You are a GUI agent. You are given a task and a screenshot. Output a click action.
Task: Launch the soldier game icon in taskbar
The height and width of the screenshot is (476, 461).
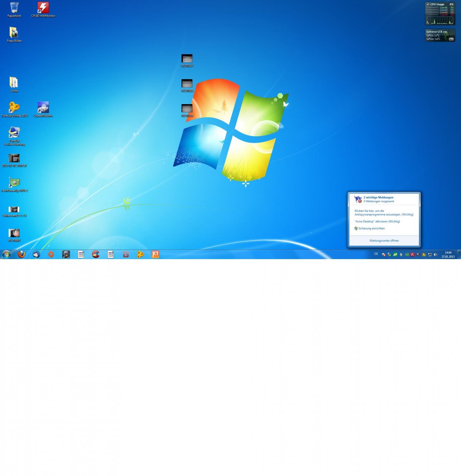tap(66, 254)
